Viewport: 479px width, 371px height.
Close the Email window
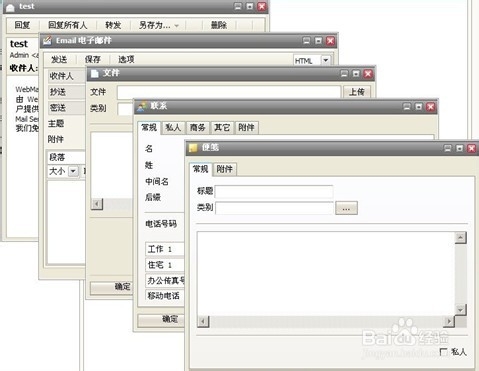[330, 41]
